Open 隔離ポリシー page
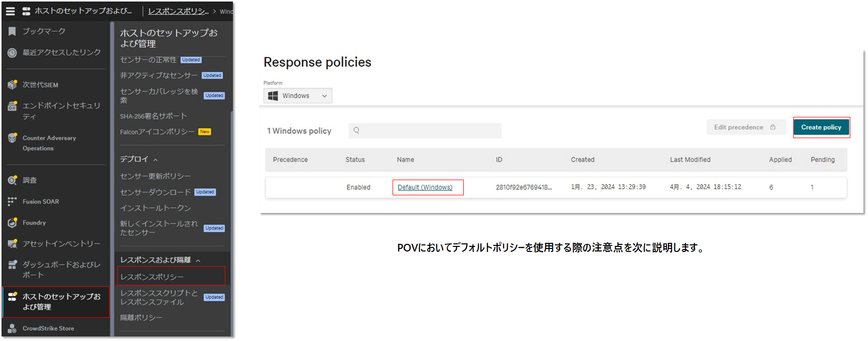868x341 pixels. [x=141, y=318]
